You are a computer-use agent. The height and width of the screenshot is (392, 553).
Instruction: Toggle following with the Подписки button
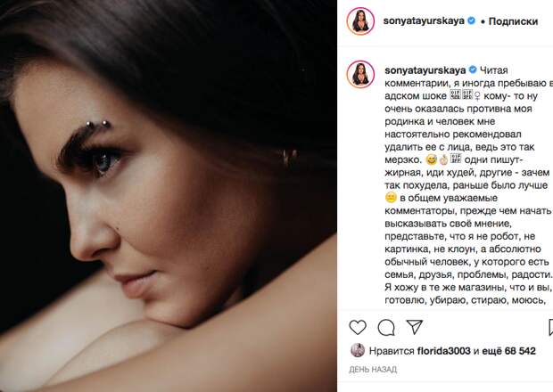[x=513, y=21]
